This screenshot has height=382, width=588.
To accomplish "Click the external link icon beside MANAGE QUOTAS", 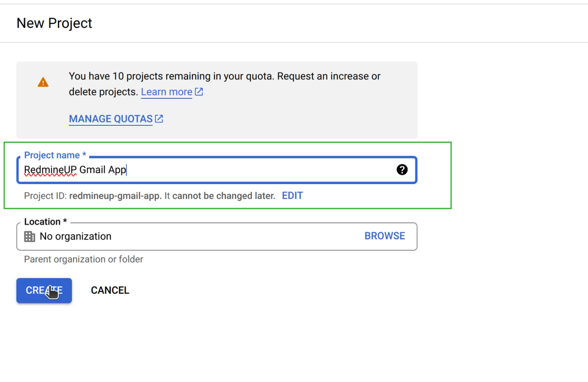I will 159,119.
